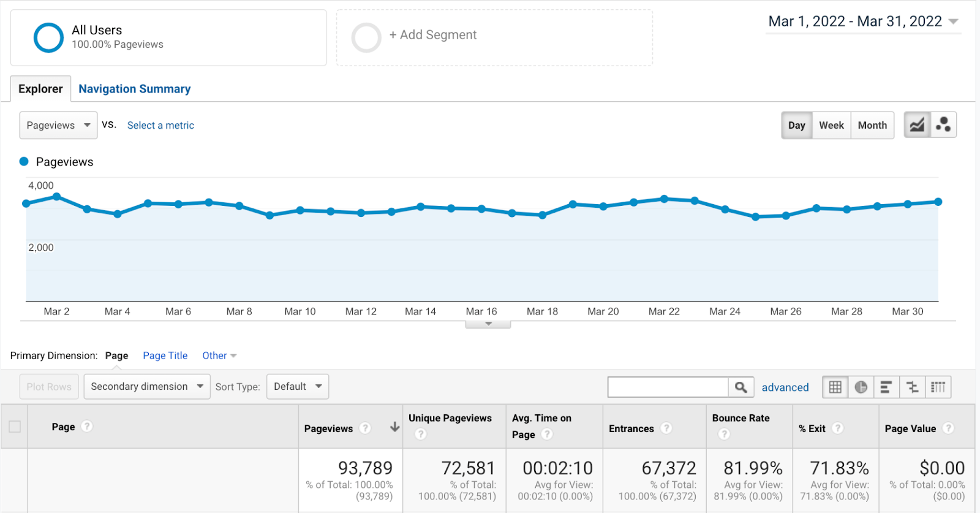Click the Pageviews legend dot
The image size is (980, 513).
click(x=24, y=161)
